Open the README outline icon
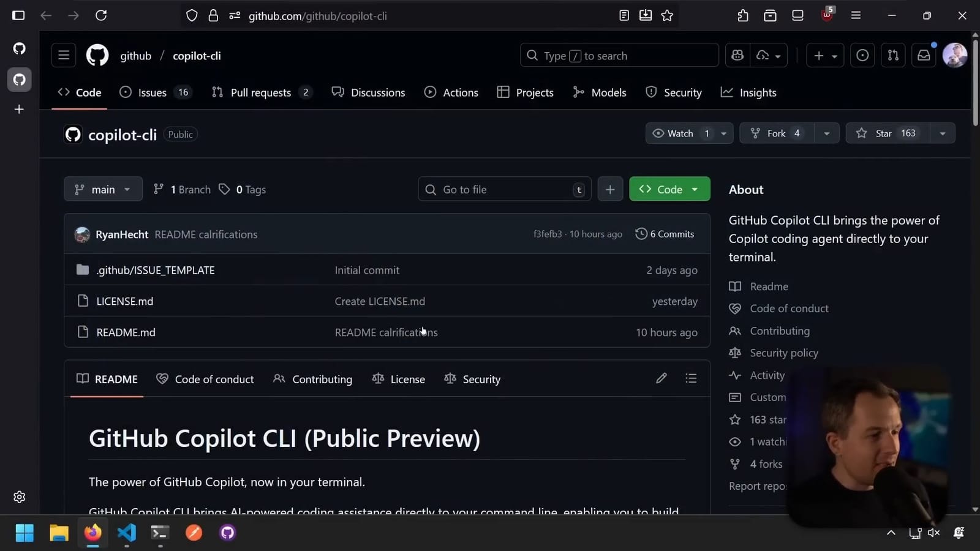The height and width of the screenshot is (551, 980). click(x=691, y=378)
